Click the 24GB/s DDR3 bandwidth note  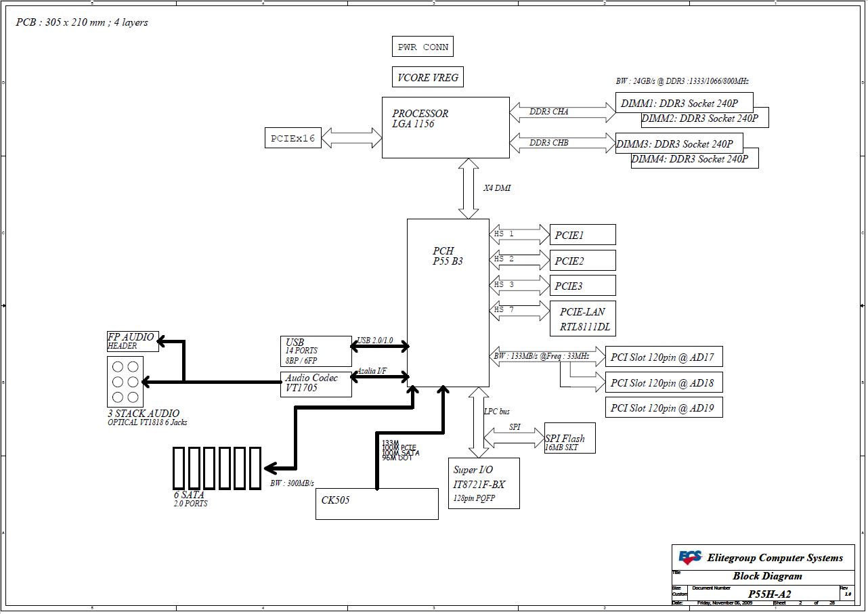point(682,81)
